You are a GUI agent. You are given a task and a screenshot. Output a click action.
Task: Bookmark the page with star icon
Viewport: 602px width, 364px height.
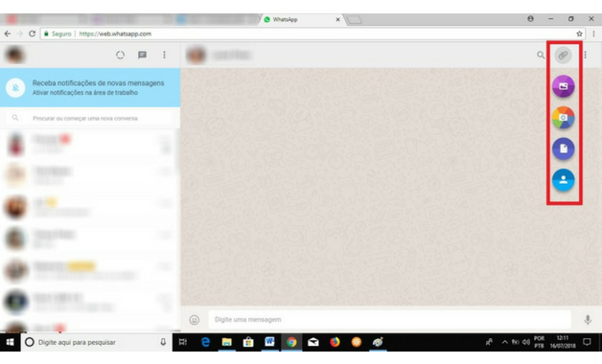click(x=579, y=34)
